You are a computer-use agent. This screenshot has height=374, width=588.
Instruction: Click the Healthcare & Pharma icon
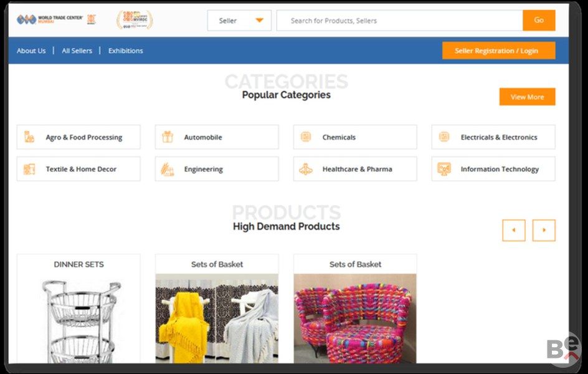(x=306, y=169)
